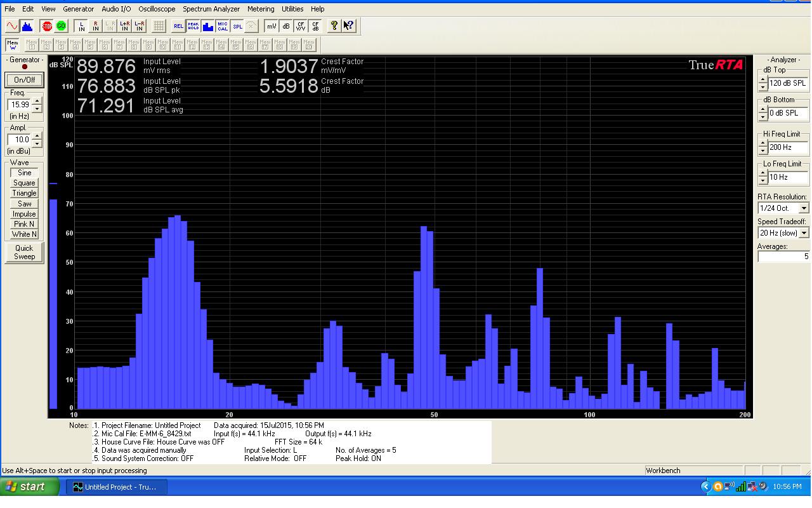Open the File menu

tap(10, 9)
